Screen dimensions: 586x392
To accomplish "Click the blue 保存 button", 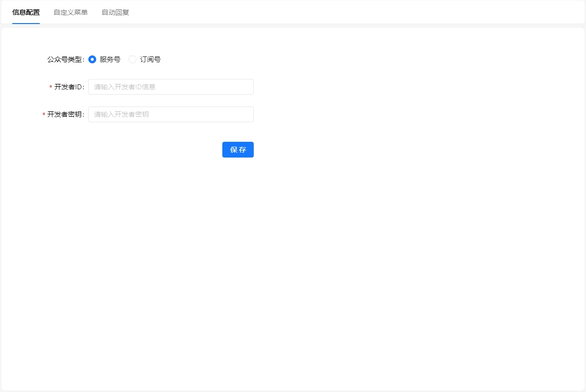I will pyautogui.click(x=238, y=150).
